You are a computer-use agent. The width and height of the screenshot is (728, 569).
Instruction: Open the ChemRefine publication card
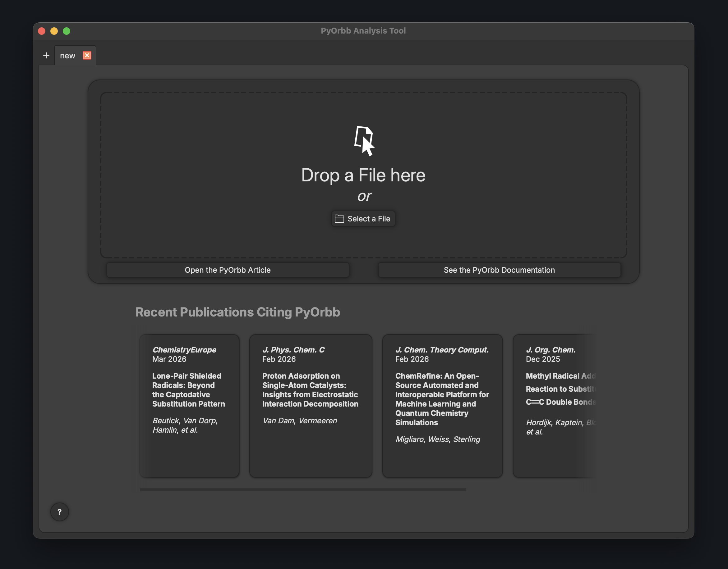(443, 406)
